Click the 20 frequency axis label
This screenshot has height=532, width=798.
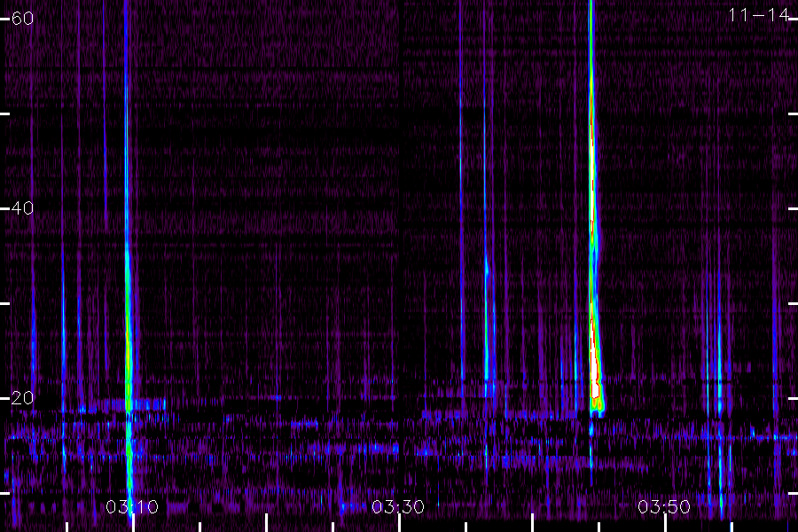click(x=22, y=397)
